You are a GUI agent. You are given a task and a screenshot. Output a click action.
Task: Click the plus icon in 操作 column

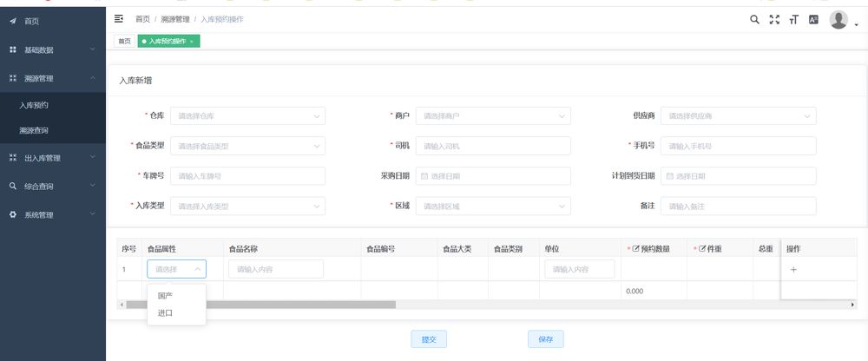793,270
